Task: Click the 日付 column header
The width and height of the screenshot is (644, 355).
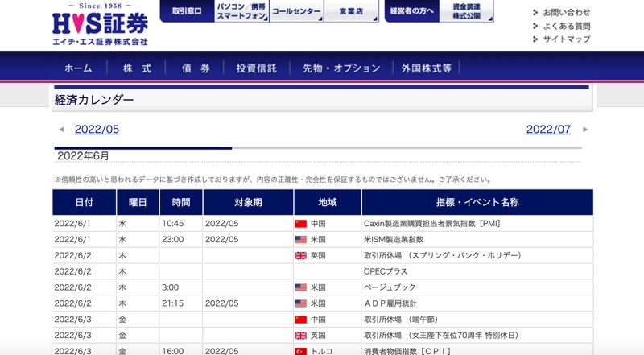Action: point(85,202)
